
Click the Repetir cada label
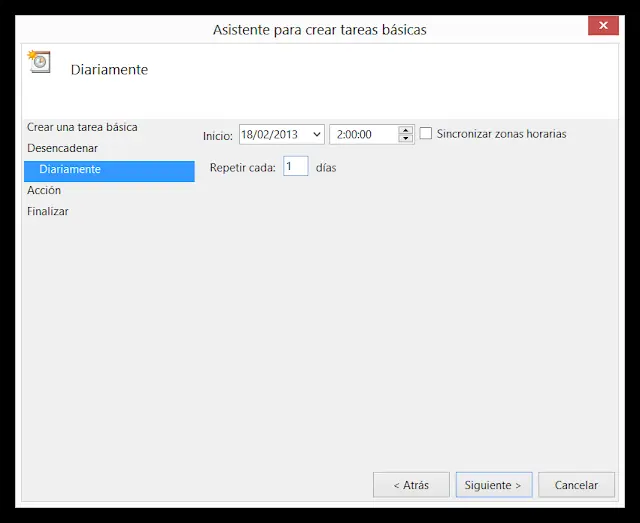tap(242, 167)
